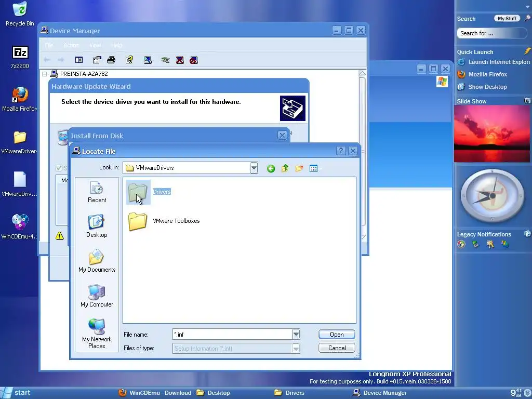Viewport: 532px width, 399px height.
Task: Select the VMwareDriv... blank file desktop icon
Action: point(20,184)
